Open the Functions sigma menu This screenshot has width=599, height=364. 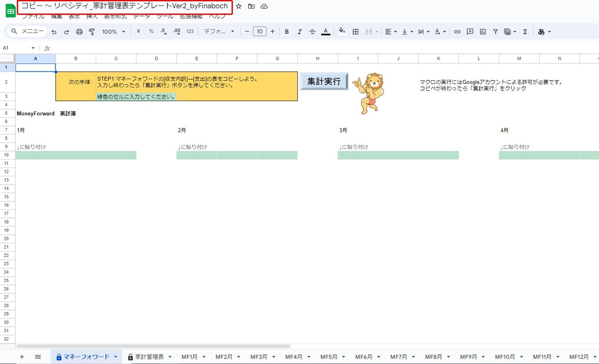click(x=525, y=32)
